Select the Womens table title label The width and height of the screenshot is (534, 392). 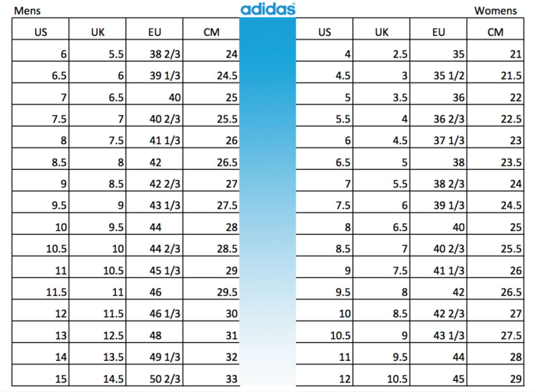[495, 10]
